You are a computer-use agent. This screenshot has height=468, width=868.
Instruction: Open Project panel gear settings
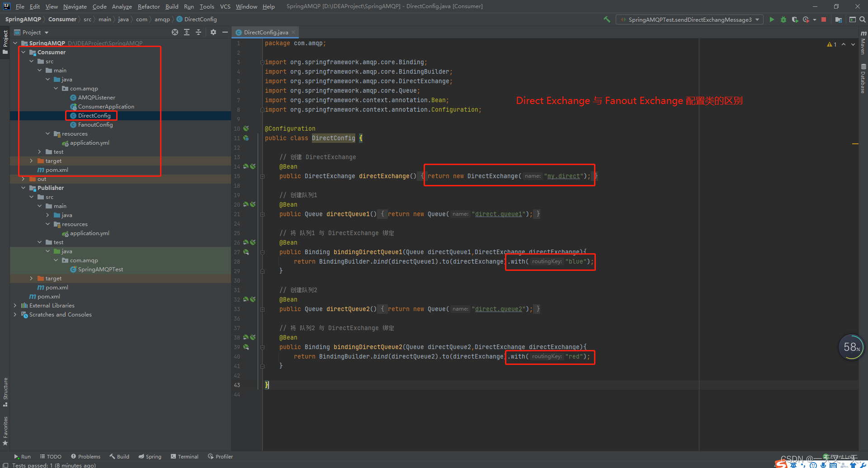pos(213,32)
